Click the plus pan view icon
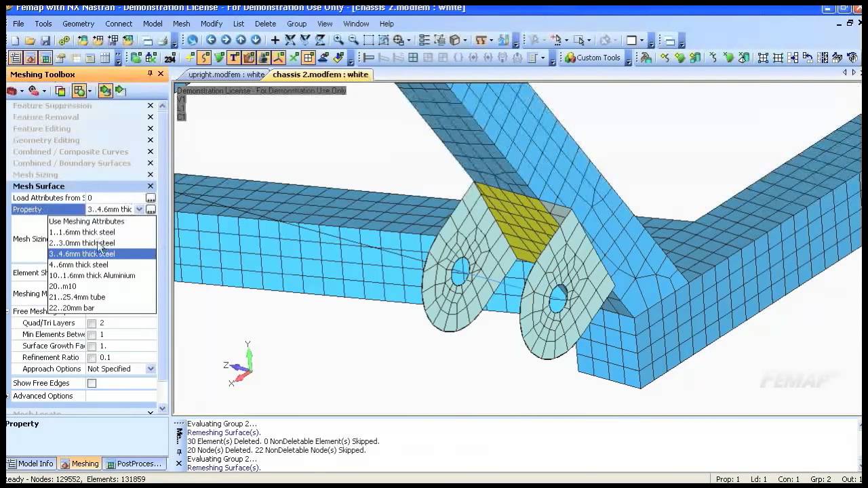The height and width of the screenshot is (488, 868). pos(275,41)
